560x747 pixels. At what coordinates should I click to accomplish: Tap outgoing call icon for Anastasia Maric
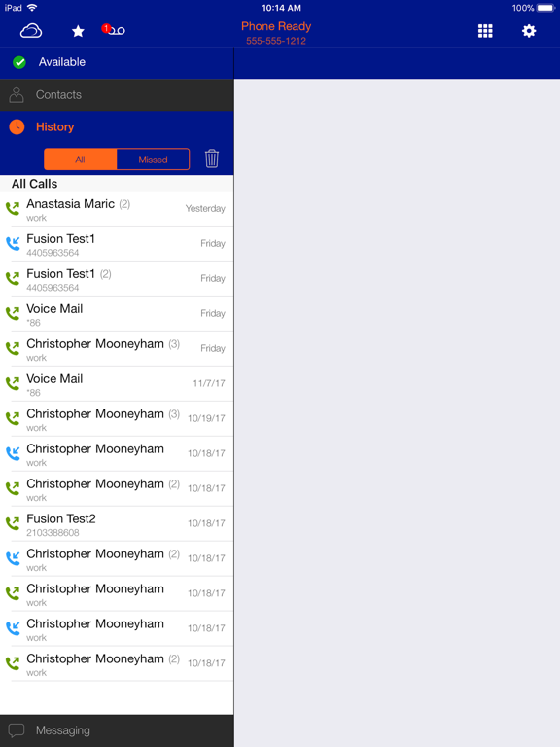(13, 209)
